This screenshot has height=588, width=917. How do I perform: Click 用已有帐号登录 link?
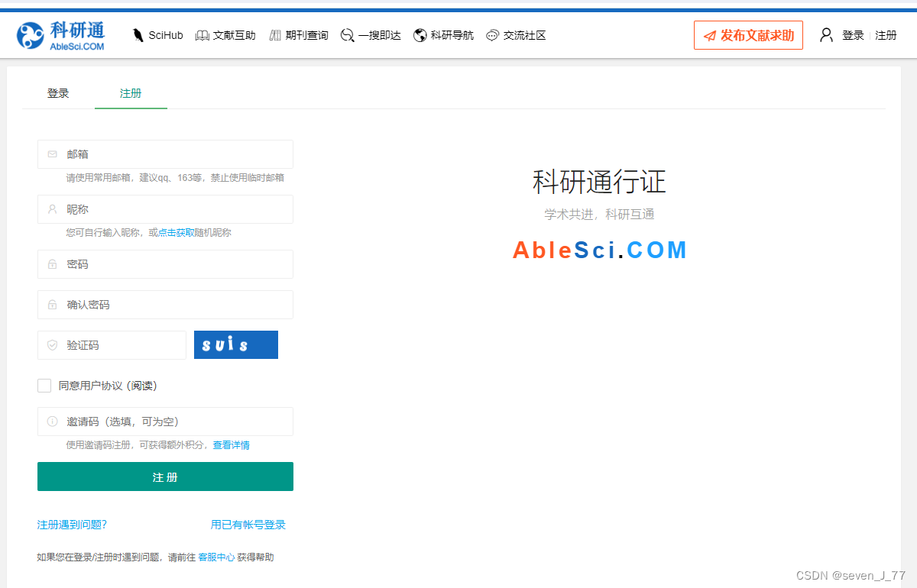click(248, 525)
